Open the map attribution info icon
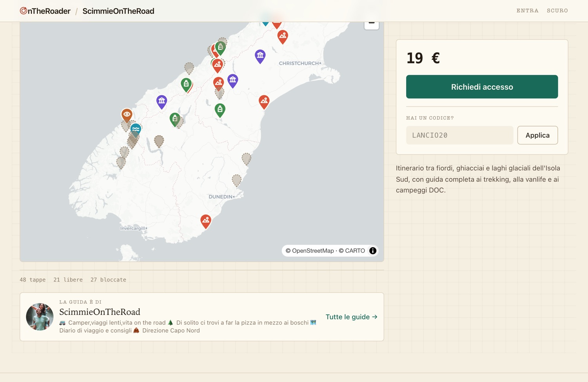The height and width of the screenshot is (382, 588). (x=373, y=251)
